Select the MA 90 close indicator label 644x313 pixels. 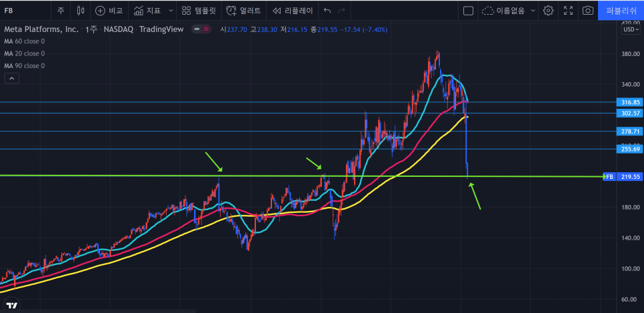click(24, 66)
